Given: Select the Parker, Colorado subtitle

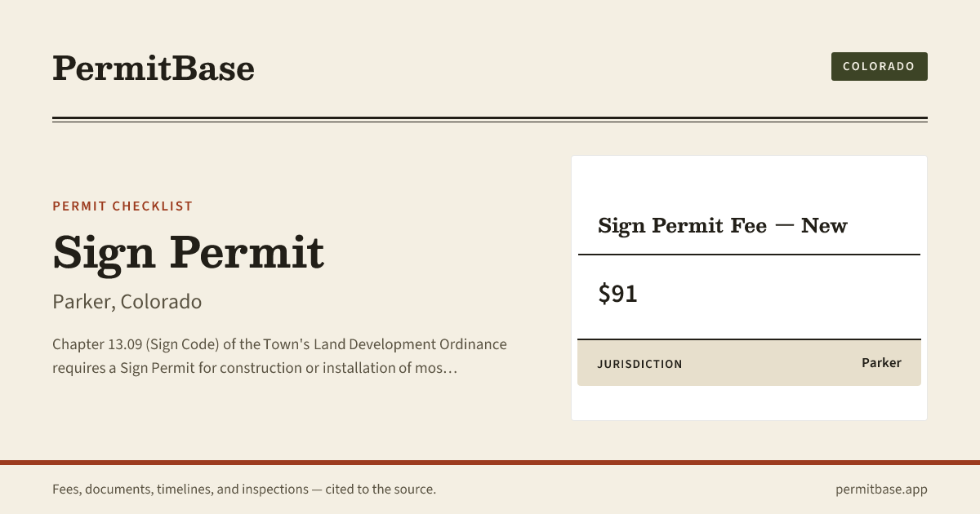Looking at the screenshot, I should (x=127, y=302).
